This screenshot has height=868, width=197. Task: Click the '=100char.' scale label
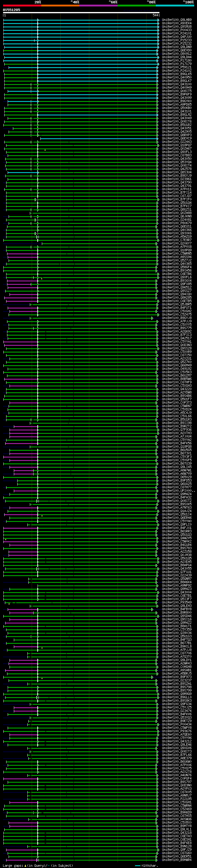pyautogui.click(x=150, y=865)
